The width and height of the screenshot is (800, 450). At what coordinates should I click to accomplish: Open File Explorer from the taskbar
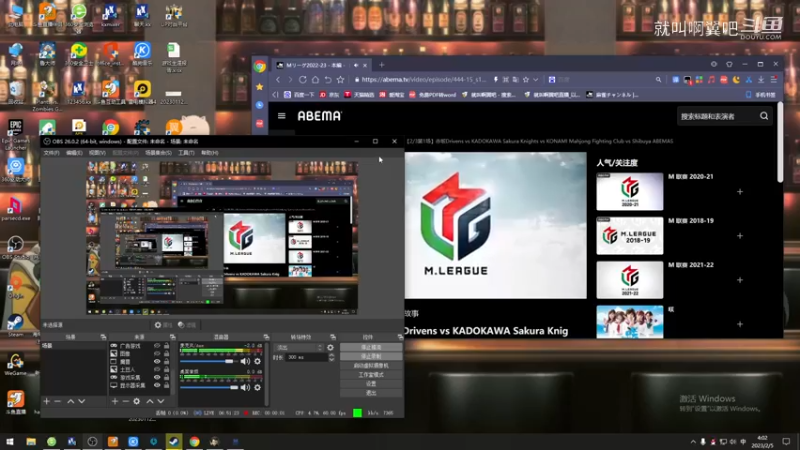point(31,441)
